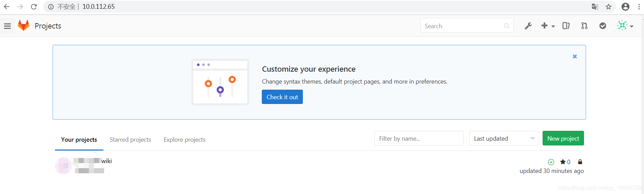This screenshot has width=644, height=194.
Task: Dismiss the Customize your experience banner
Action: pos(575,56)
